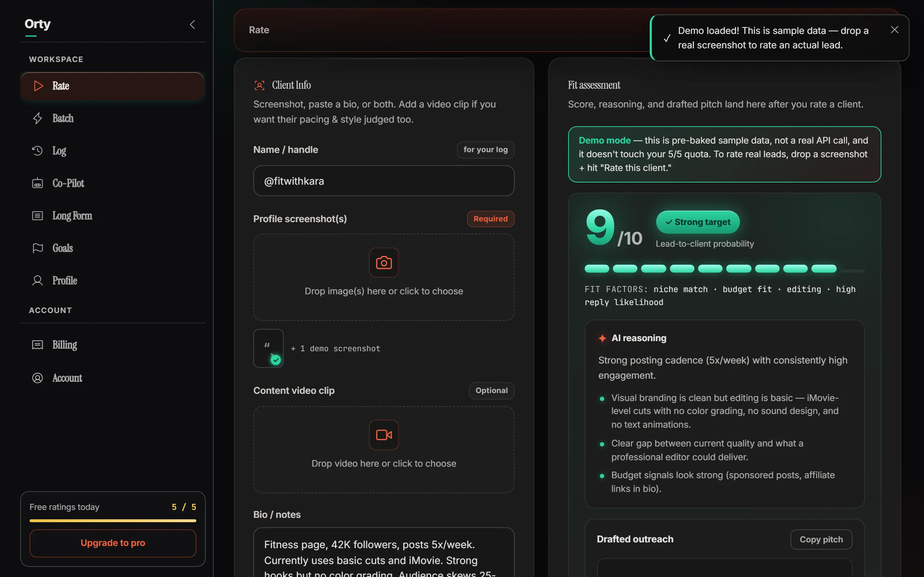Collapse the sidebar with the chevron

click(192, 25)
